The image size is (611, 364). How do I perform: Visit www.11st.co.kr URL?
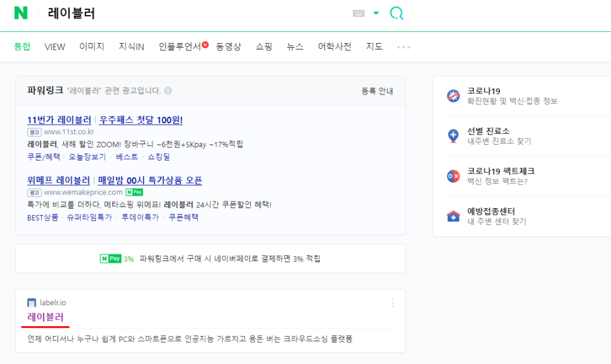coord(69,132)
